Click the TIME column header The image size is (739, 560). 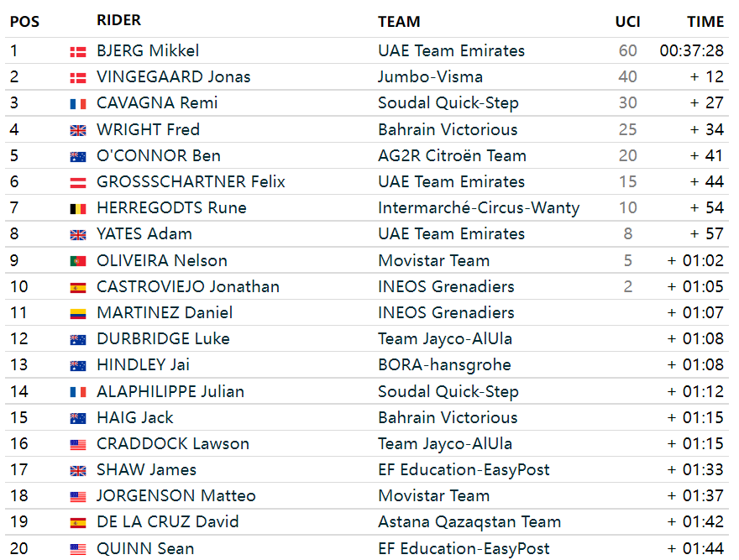tap(705, 22)
